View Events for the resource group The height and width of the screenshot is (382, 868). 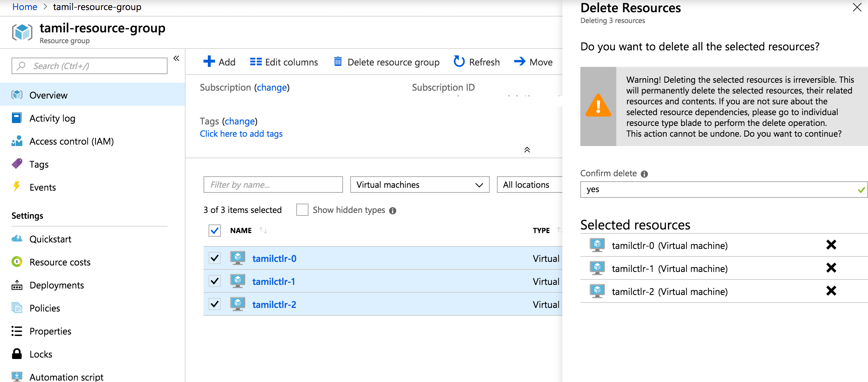(42, 187)
